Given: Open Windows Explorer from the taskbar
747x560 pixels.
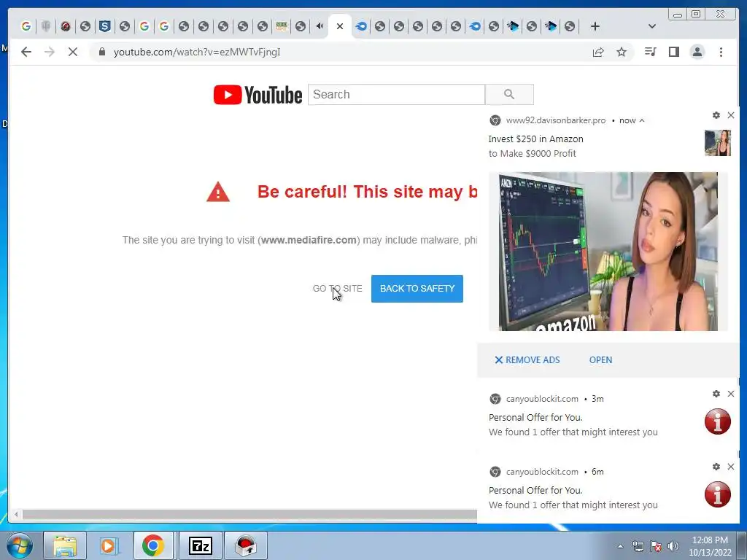Looking at the screenshot, I should (x=65, y=545).
